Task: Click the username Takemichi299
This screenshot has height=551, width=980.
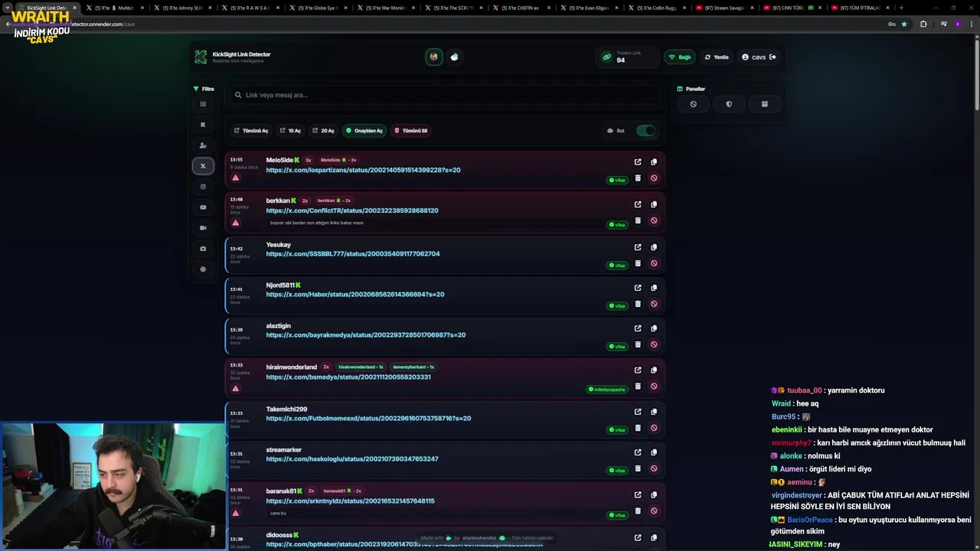Action: [286, 409]
